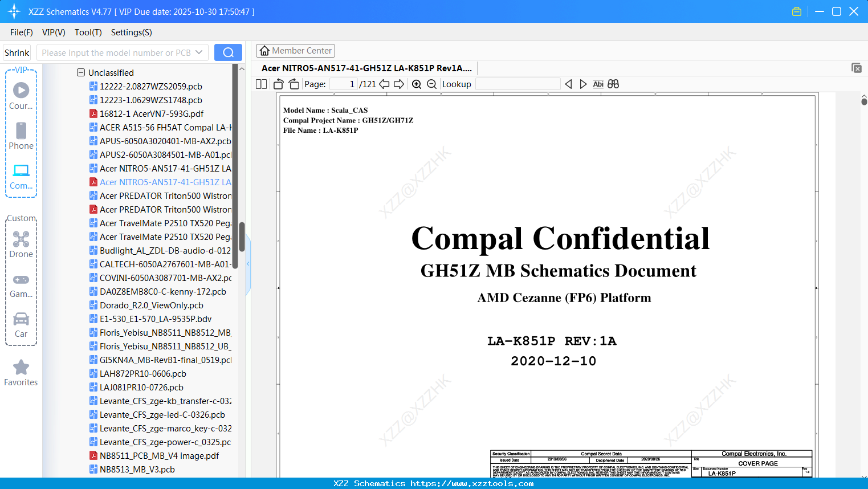Click the zoom out magnifier

point(431,84)
